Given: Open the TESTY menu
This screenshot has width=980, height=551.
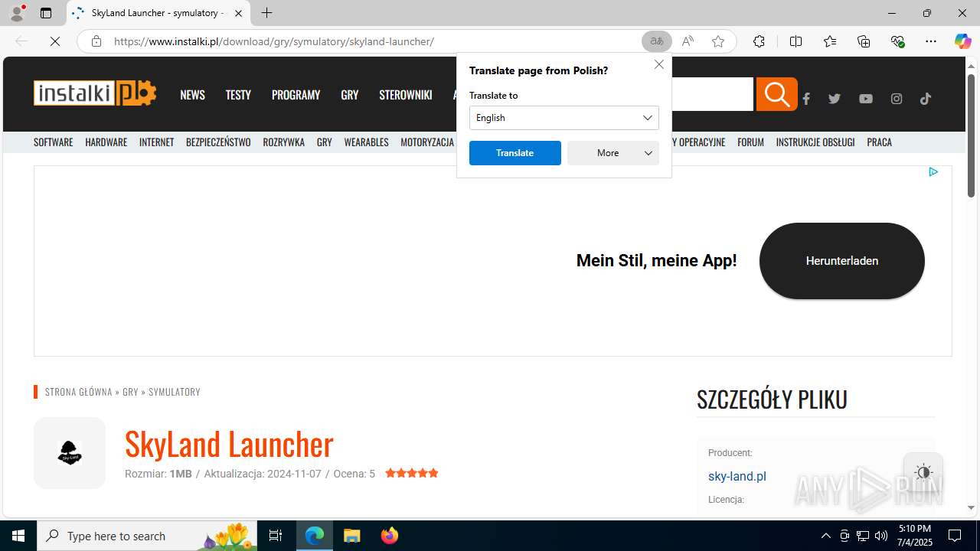Looking at the screenshot, I should [238, 95].
